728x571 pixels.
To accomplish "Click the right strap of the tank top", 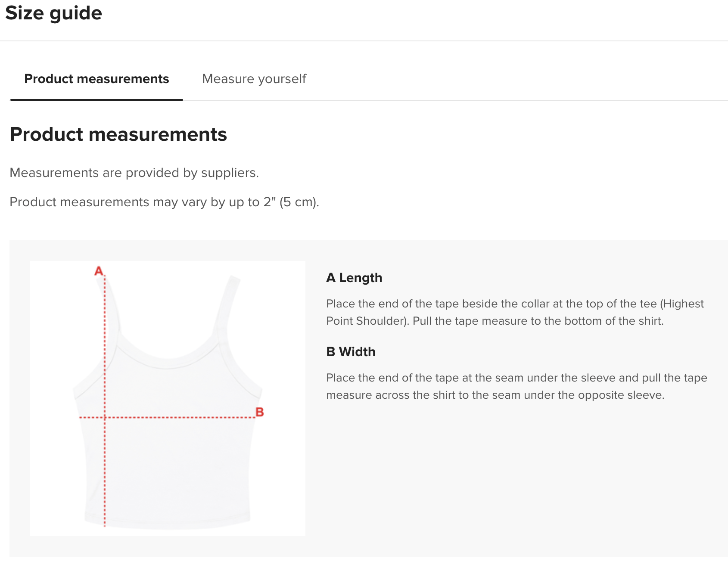I will (227, 304).
